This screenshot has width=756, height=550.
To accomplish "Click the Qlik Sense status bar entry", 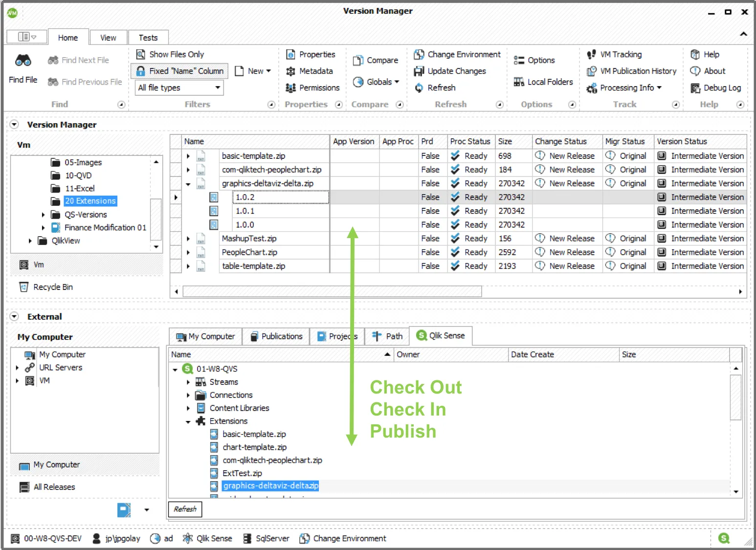I will (207, 538).
